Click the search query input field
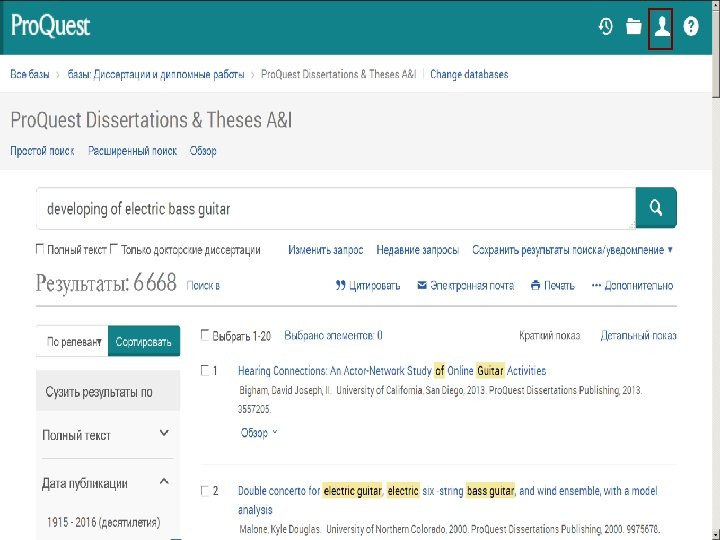The image size is (720, 540). pos(336,208)
